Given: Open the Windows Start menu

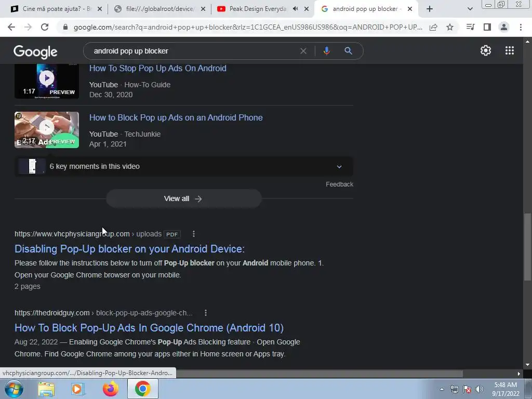Looking at the screenshot, I should [x=14, y=389].
